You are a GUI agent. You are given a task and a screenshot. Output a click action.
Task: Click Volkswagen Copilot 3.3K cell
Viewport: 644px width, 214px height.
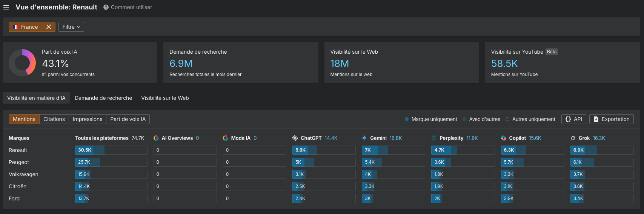pos(533,174)
